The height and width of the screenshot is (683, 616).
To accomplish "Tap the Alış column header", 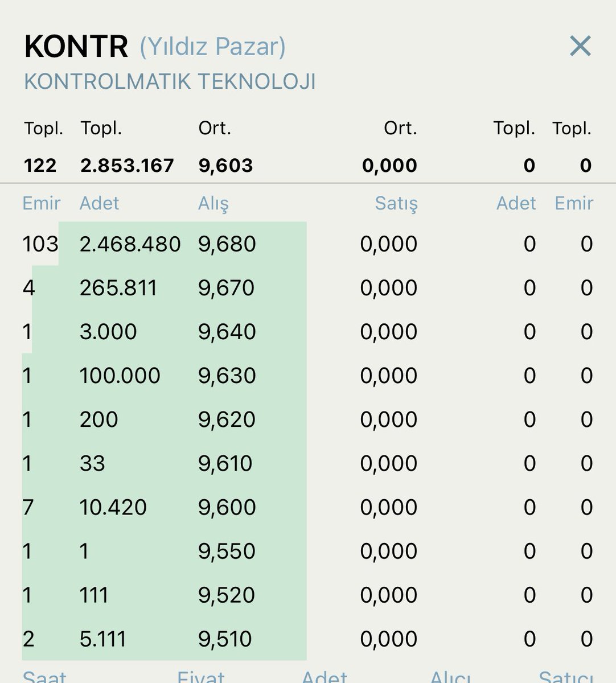I will 213,204.
